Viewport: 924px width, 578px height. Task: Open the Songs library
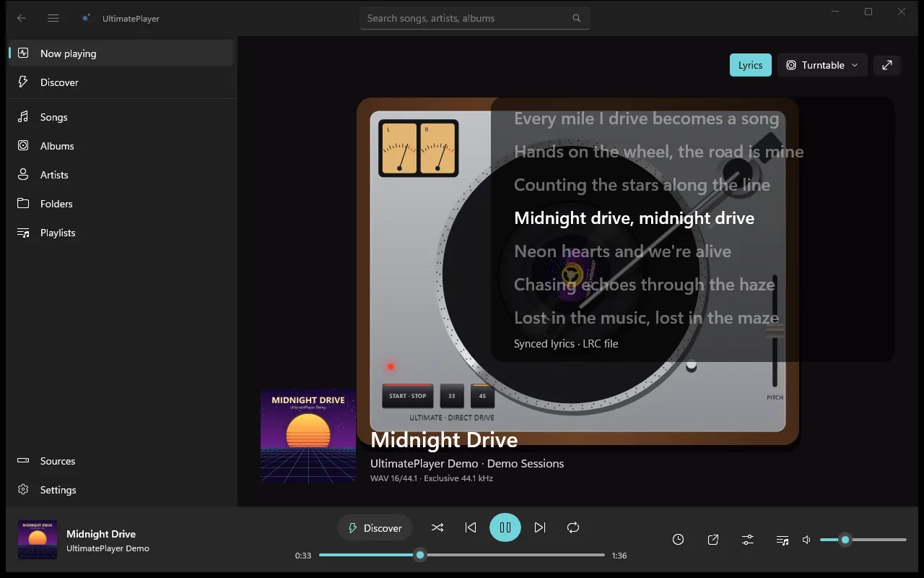point(121,117)
